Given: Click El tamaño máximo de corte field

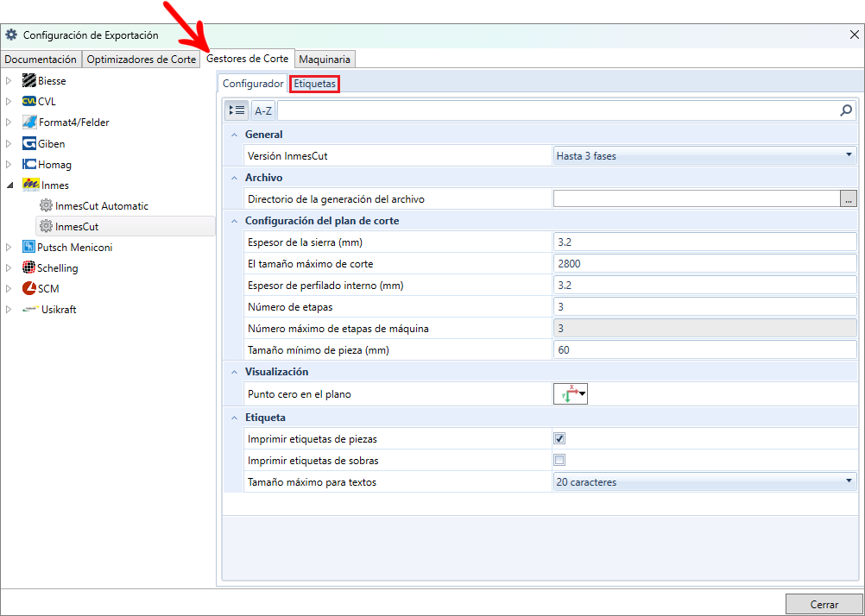Looking at the screenshot, I should click(x=704, y=264).
